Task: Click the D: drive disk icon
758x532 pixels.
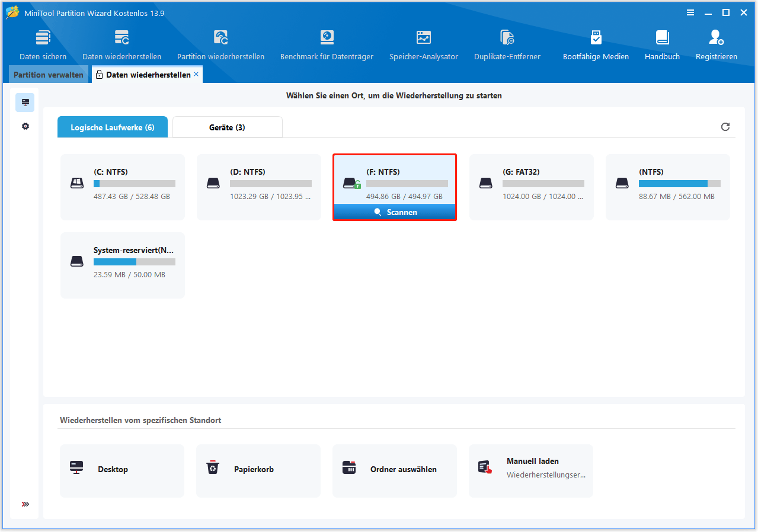Action: click(x=213, y=183)
